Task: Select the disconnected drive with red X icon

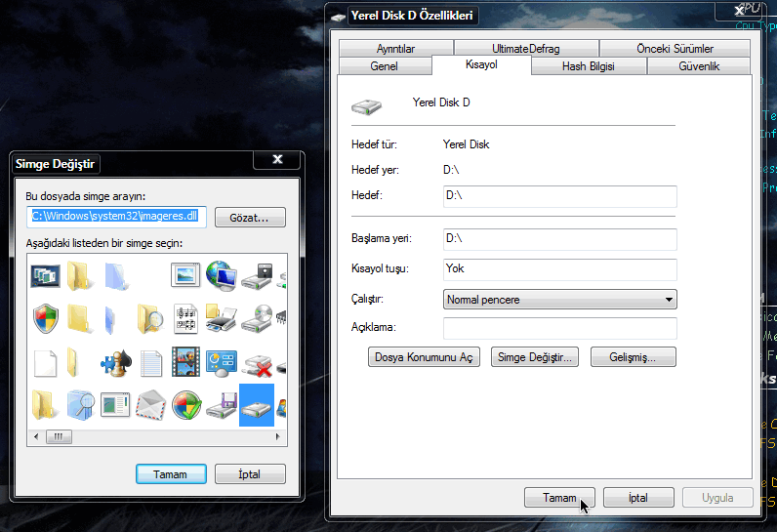Action: click(257, 365)
